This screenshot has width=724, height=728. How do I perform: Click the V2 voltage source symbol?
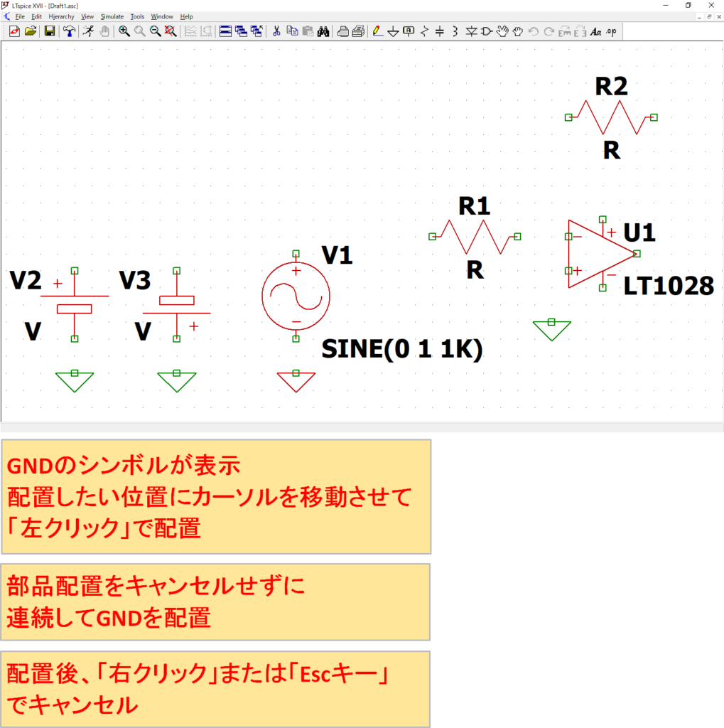[75, 304]
